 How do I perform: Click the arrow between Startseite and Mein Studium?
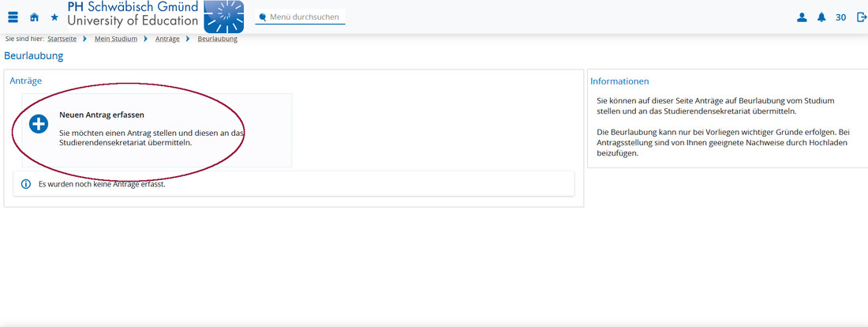pos(84,39)
